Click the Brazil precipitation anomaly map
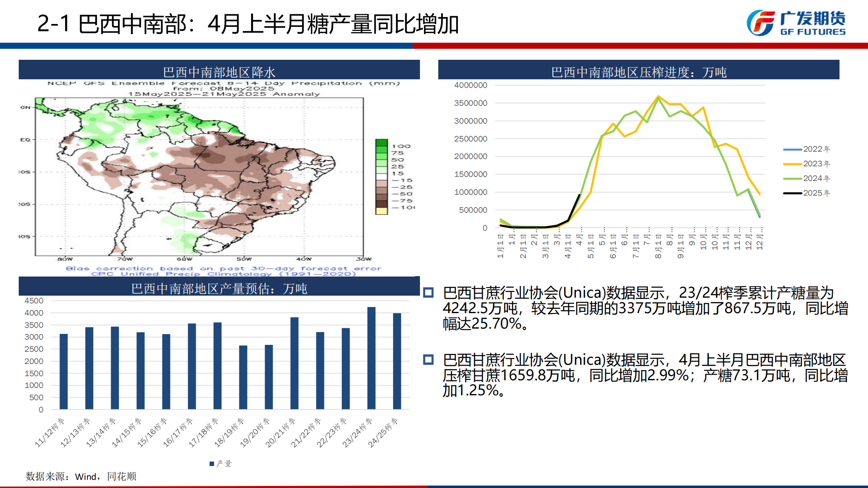 199,176
